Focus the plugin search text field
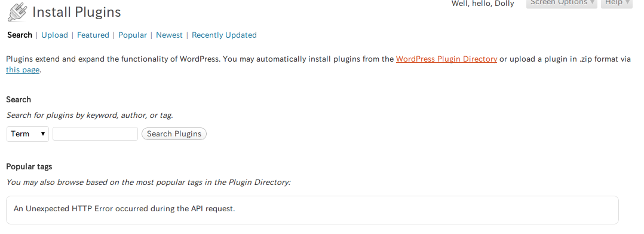 (96, 133)
